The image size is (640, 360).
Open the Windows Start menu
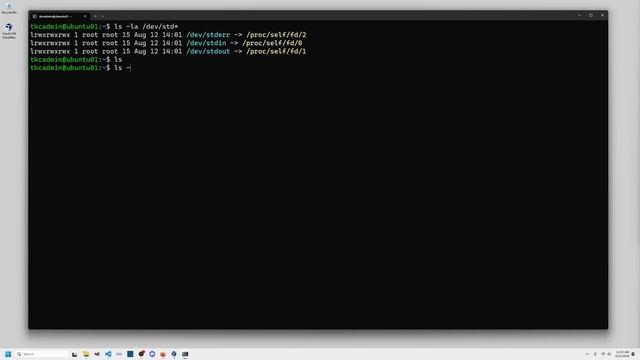point(8,354)
